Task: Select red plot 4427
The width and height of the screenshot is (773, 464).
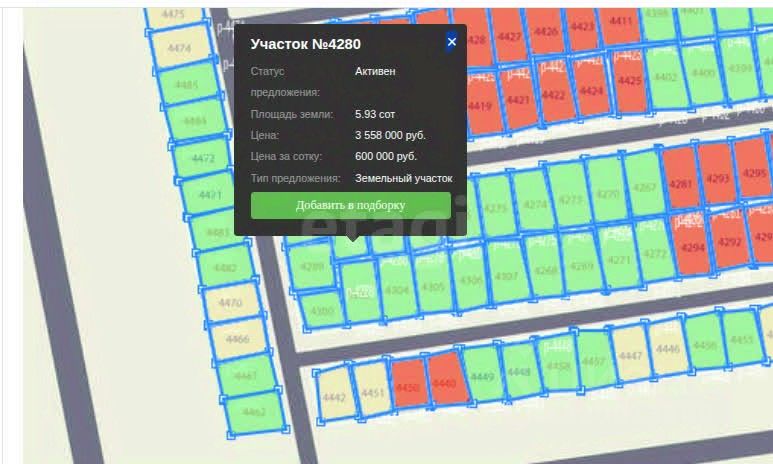Action: point(509,37)
